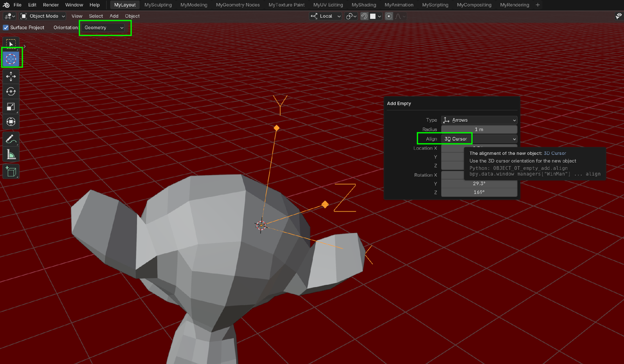
Task: Open the Type dropdown showing Arrows
Action: pyautogui.click(x=479, y=120)
